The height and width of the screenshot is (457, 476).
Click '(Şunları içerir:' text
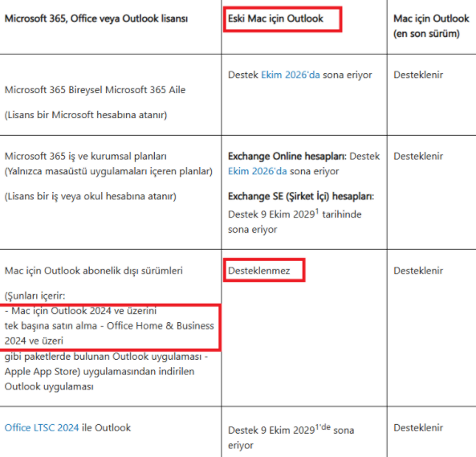[x=35, y=296]
